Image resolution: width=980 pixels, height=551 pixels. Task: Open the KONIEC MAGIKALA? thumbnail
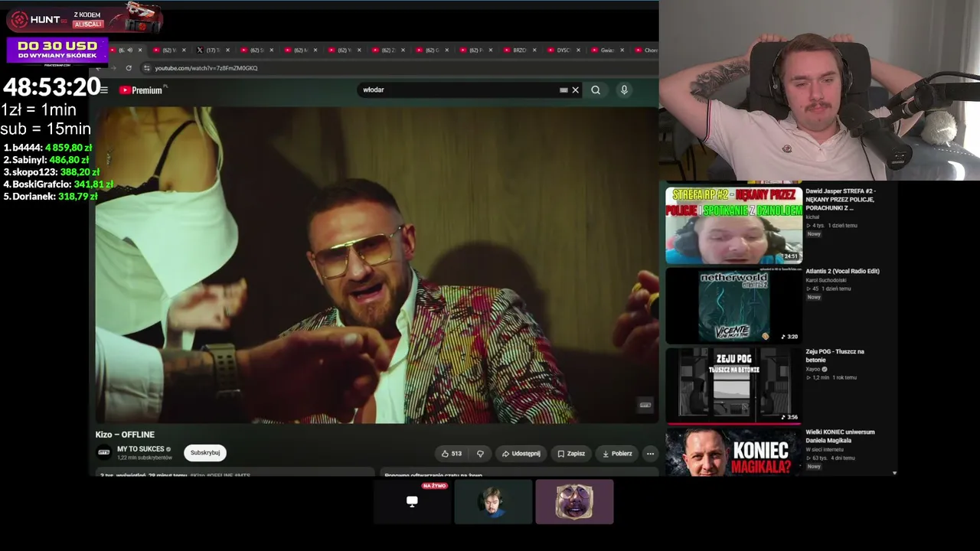(x=733, y=452)
